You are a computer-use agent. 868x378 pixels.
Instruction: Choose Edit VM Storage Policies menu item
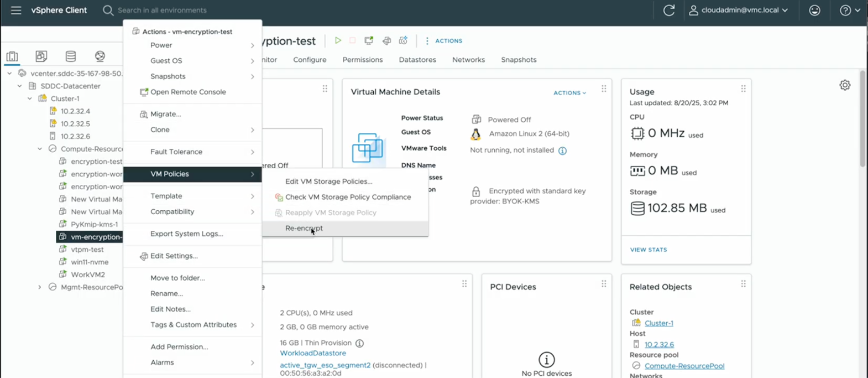[x=328, y=182]
